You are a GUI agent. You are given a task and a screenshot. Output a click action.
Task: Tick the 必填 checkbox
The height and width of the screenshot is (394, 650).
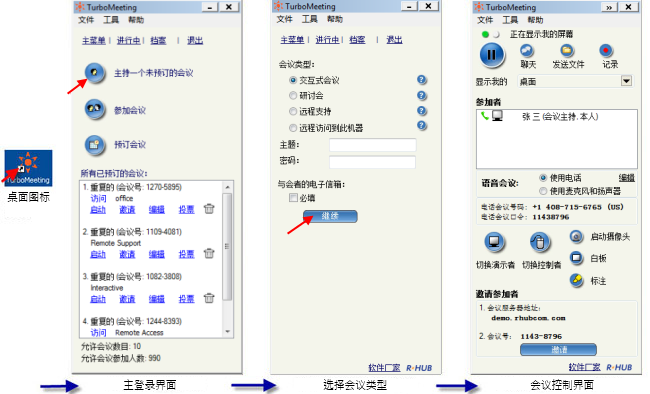pyautogui.click(x=293, y=198)
